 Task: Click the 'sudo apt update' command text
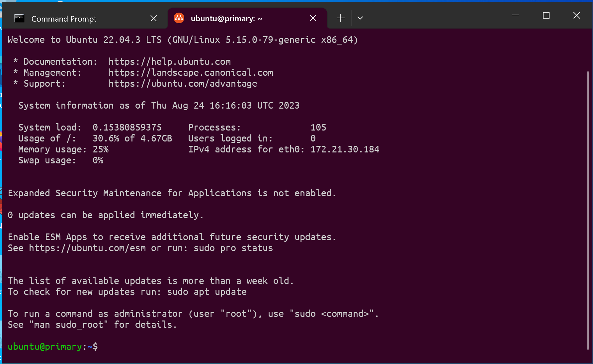(x=207, y=292)
